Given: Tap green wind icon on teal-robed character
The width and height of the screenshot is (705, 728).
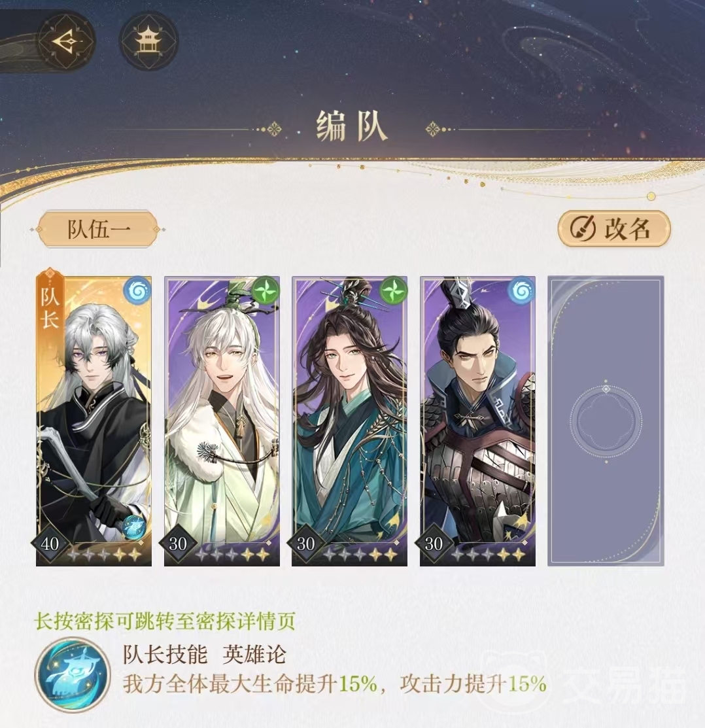Looking at the screenshot, I should (393, 291).
